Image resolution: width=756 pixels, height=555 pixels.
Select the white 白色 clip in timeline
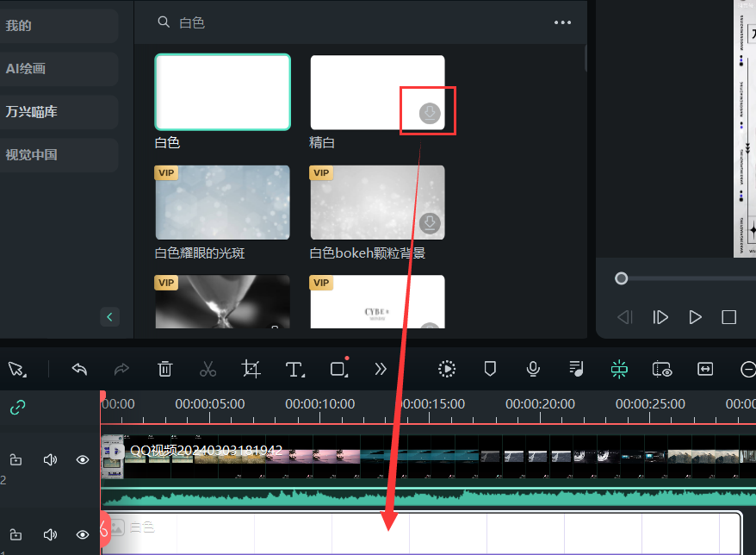[x=421, y=533]
